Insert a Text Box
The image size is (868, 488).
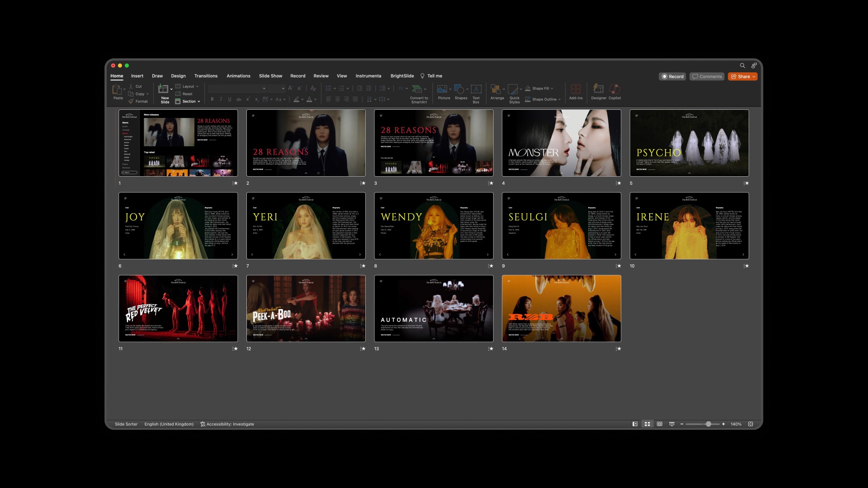click(476, 89)
